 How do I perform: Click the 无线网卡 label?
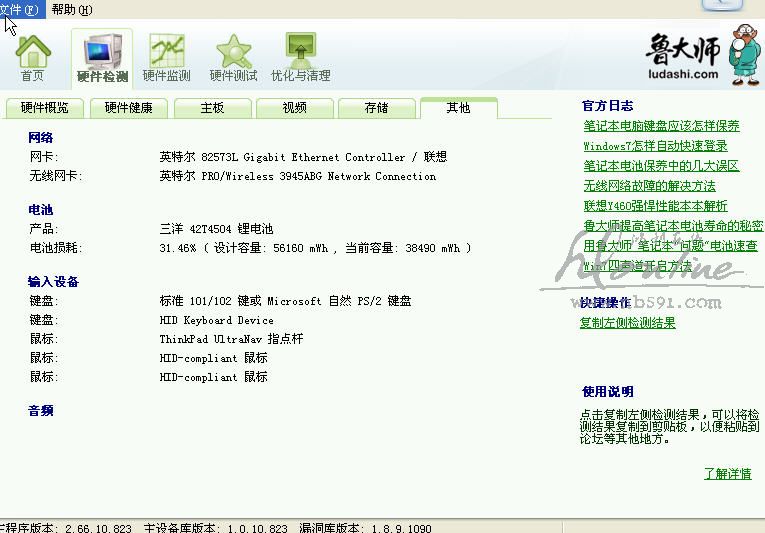click(56, 176)
